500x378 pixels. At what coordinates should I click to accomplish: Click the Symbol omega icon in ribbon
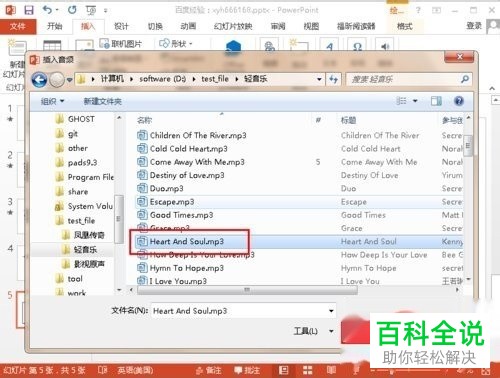tap(357, 46)
